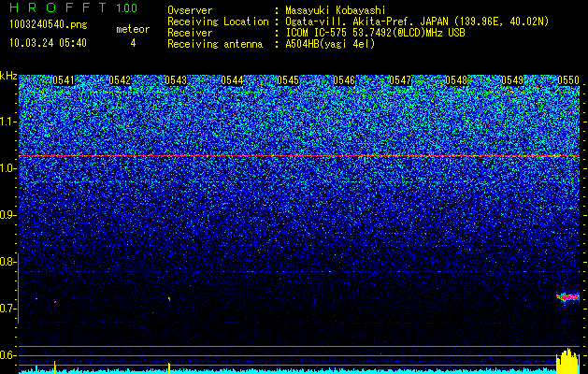Click the 0.8 frequency axis label
The width and height of the screenshot is (588, 374).
click(7, 262)
